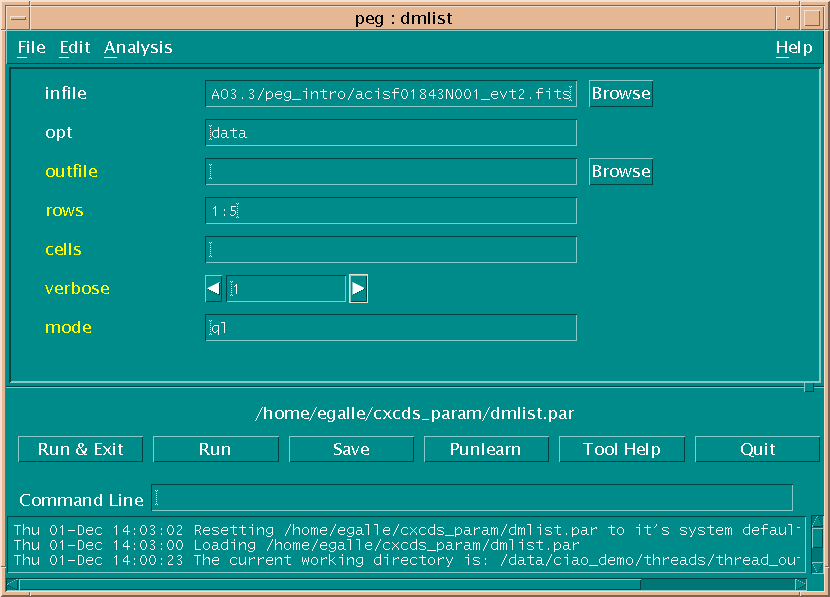Click the log line starting 14:03:02 Resetting
The height and width of the screenshot is (597, 830).
406,530
